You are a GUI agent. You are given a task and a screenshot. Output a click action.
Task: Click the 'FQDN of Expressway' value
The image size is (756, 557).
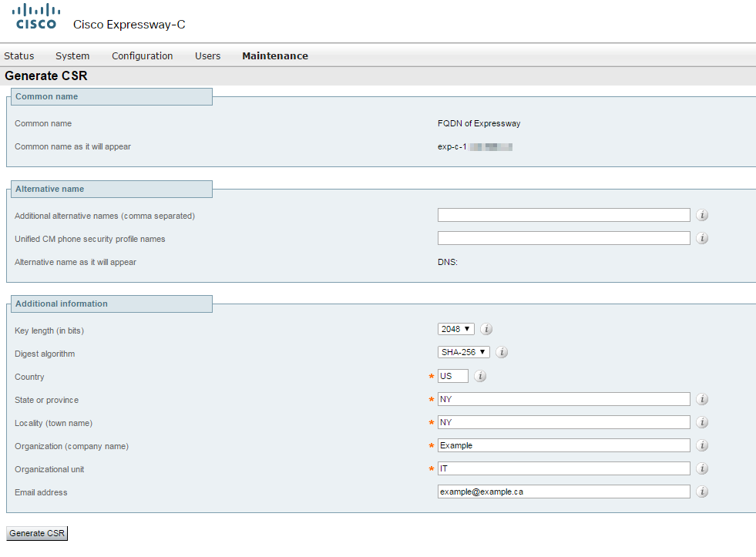click(479, 123)
